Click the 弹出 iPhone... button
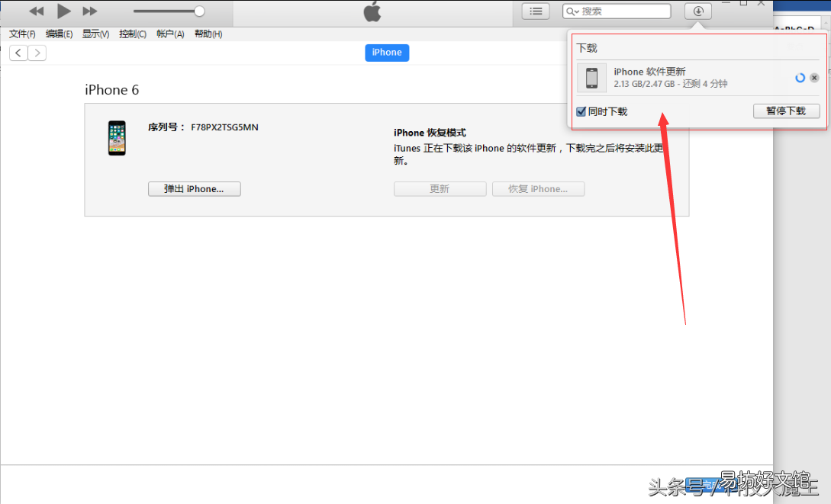 [x=195, y=189]
